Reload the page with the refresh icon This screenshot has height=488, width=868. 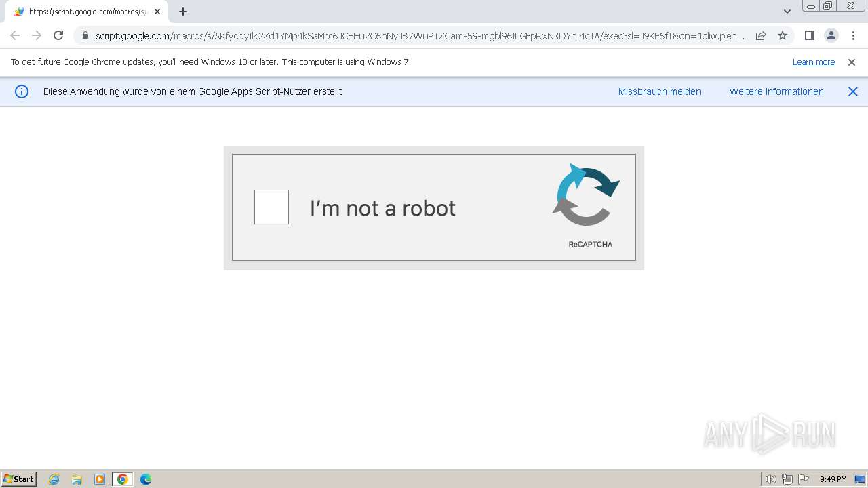[x=58, y=35]
